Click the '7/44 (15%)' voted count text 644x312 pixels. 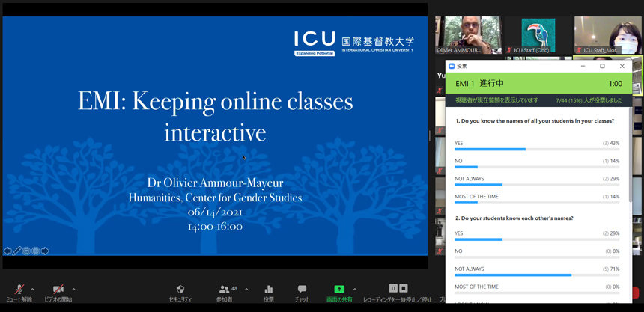pos(589,100)
